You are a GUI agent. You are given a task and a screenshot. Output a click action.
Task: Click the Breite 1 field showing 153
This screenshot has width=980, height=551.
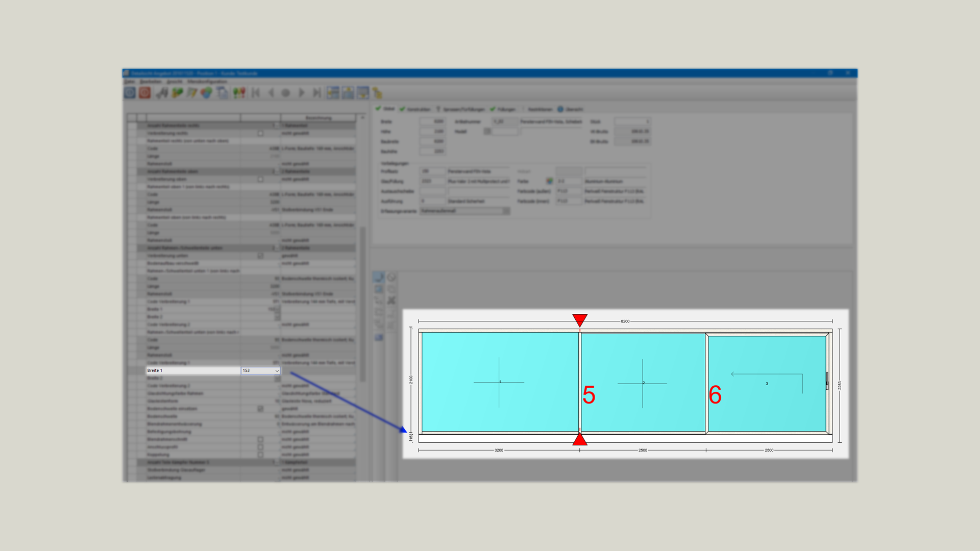click(x=260, y=371)
